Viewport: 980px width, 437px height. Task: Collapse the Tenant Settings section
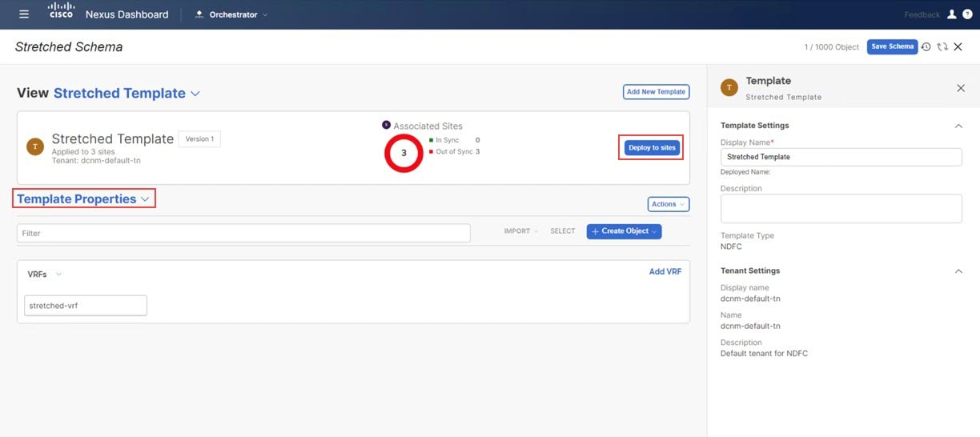958,271
